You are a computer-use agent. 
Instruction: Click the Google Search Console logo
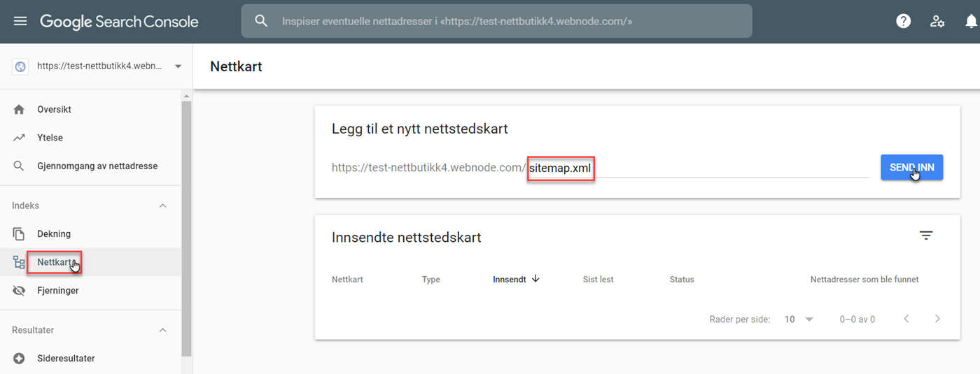pyautogui.click(x=119, y=22)
